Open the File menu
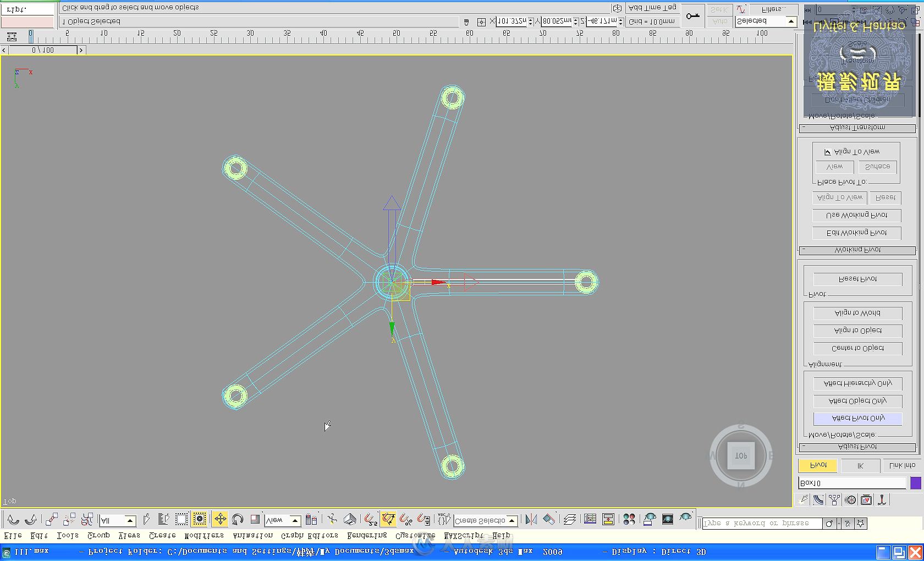Image resolution: width=924 pixels, height=561 pixels. pos(13,535)
